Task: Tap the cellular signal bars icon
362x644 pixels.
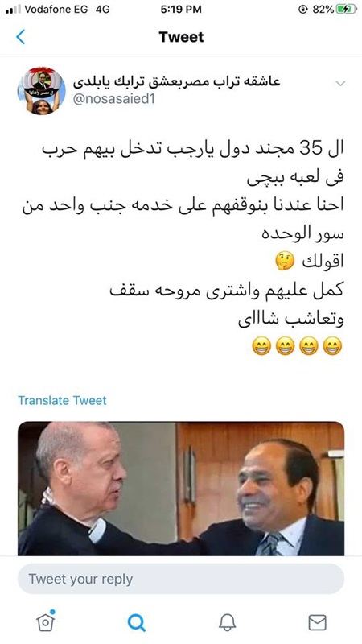Action: [x=13, y=10]
